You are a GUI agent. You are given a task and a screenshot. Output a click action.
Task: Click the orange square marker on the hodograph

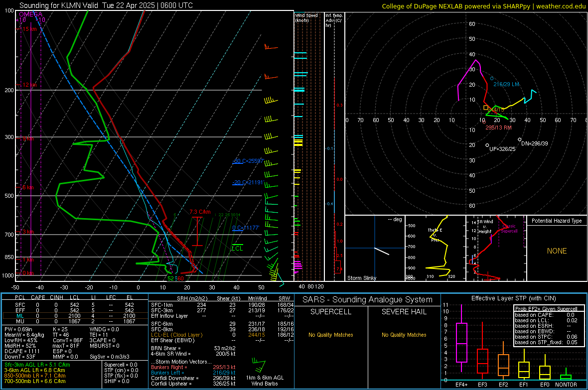pyautogui.click(x=486, y=108)
